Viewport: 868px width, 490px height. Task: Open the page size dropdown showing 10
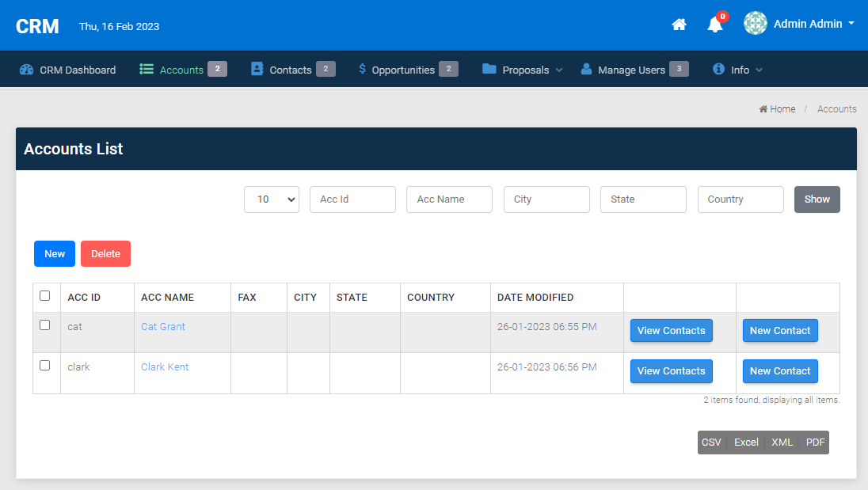272,199
